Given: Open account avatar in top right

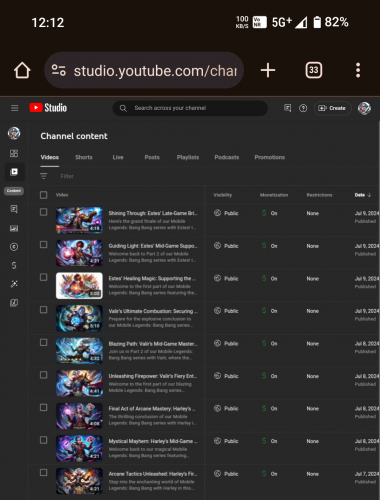Looking at the screenshot, I should coord(364,108).
